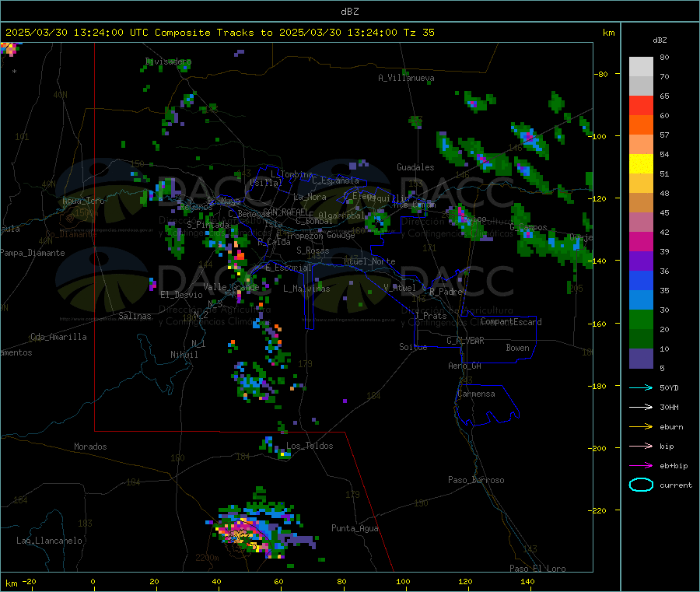Click the Guadales map label
700x592 pixels.
(x=415, y=167)
